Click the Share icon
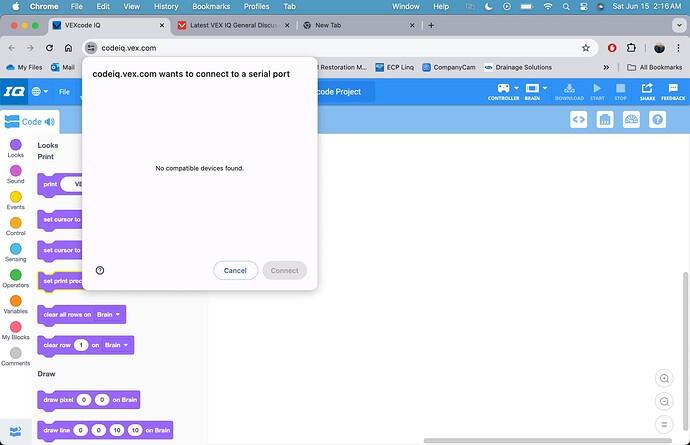The image size is (690, 445). pos(647,91)
